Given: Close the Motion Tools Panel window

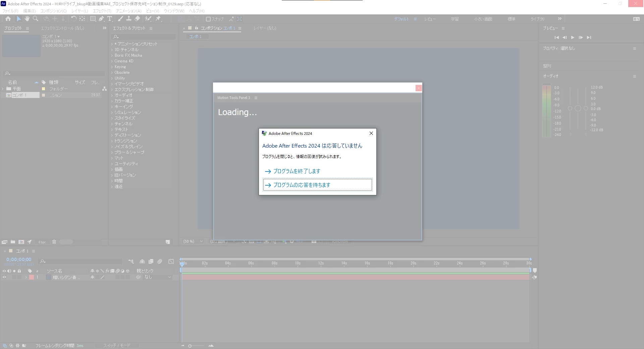Looking at the screenshot, I should click(419, 88).
